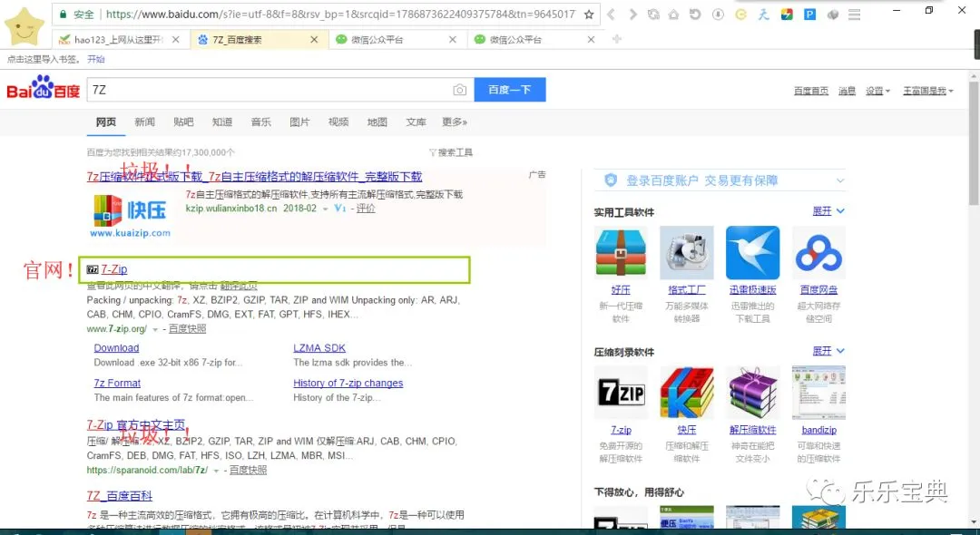This screenshot has width=980, height=535.
Task: Click the browser address bar URL
Action: pos(340,14)
